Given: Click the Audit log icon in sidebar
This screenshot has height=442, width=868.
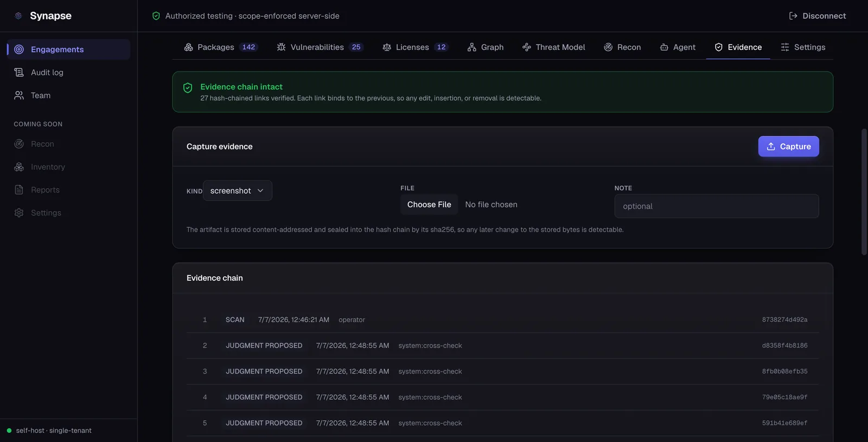Looking at the screenshot, I should point(19,72).
